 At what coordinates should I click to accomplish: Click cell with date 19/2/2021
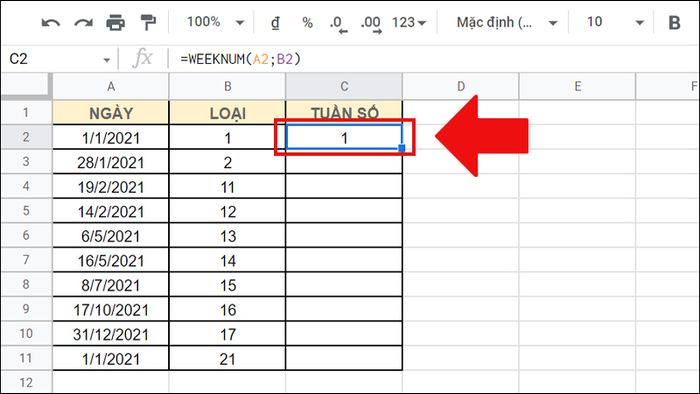pos(111,187)
